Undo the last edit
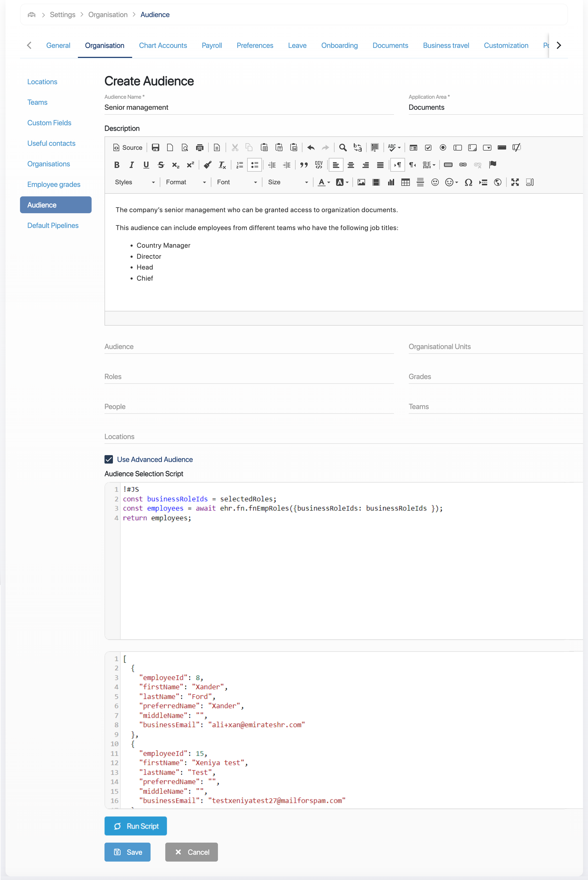The image size is (588, 880). click(x=311, y=147)
